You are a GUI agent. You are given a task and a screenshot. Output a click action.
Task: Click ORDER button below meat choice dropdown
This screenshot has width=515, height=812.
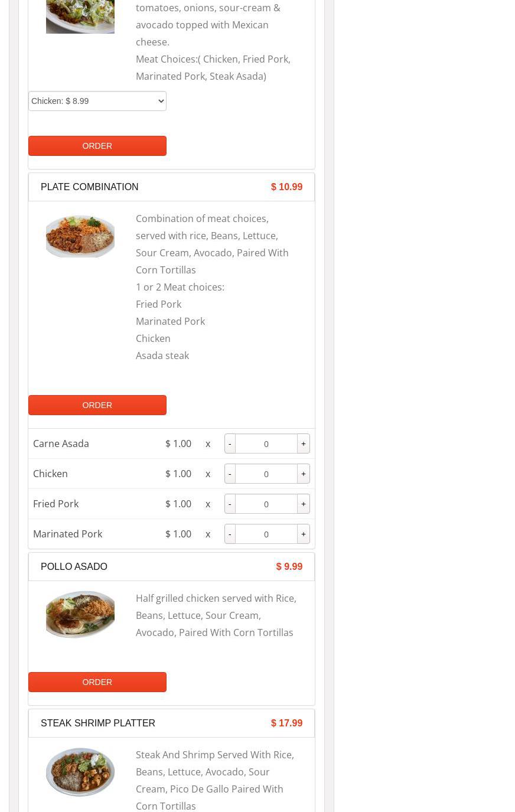97,146
